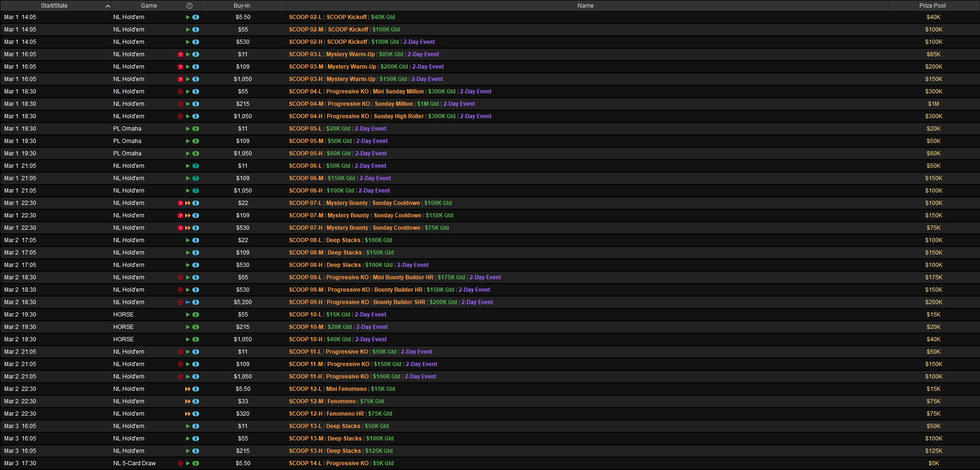Image resolution: width=980 pixels, height=470 pixels.
Task: Click the 7-max badge on SCOOP 06-M row
Action: pyautogui.click(x=196, y=178)
